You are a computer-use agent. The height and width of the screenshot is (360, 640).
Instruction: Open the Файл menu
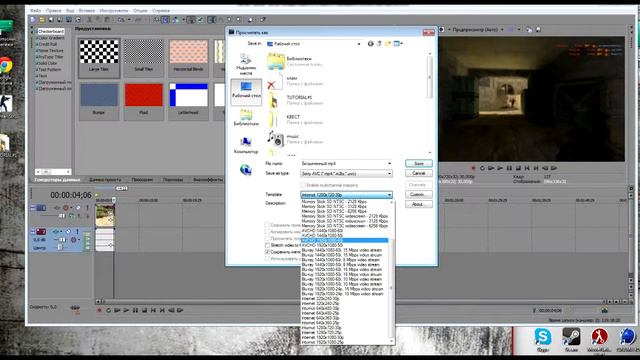click(x=36, y=11)
